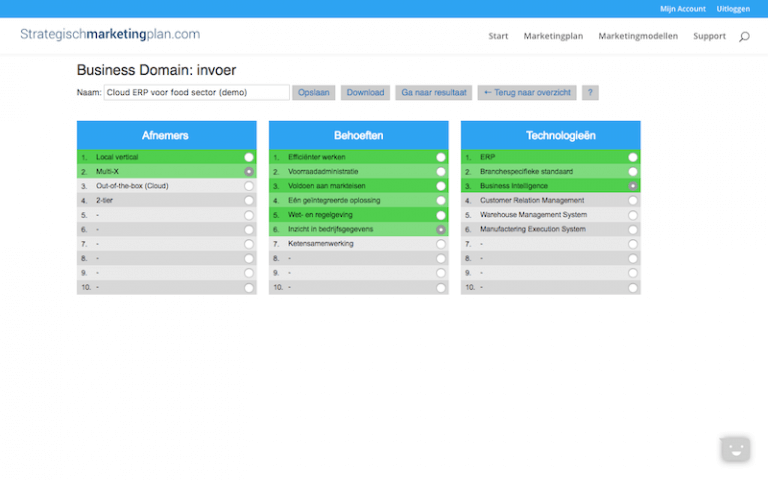Select the Business Intelligence radio button

633,186
